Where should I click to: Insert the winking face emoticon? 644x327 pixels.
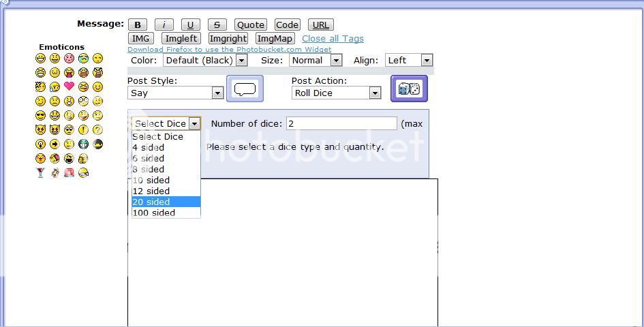40,101
